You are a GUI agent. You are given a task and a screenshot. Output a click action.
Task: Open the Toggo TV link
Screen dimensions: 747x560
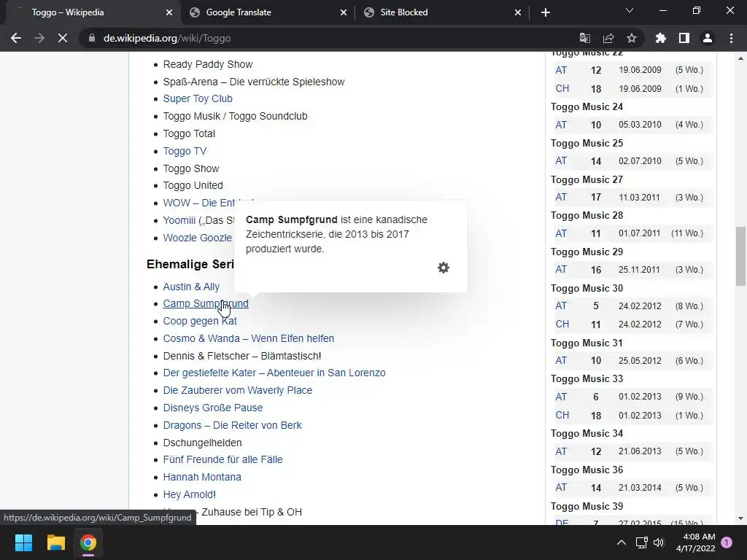click(185, 151)
